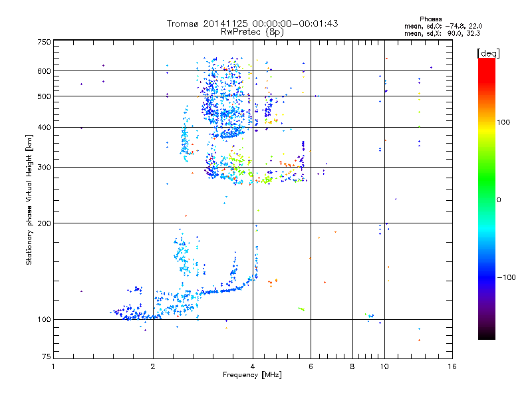Select the "mean, sd,X: 90.0, 32.3" line
Screen dimensions: 532x399
pos(442,33)
